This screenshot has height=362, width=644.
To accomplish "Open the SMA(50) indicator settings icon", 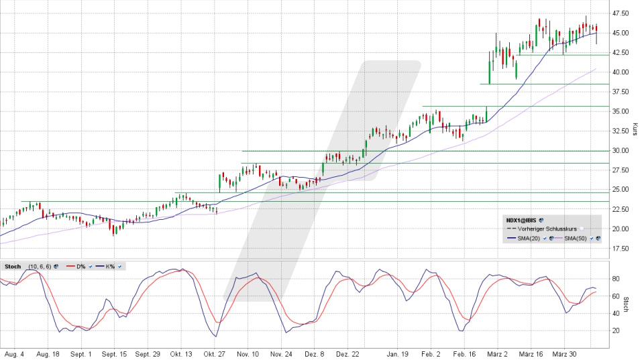I will pyautogui.click(x=598, y=238).
